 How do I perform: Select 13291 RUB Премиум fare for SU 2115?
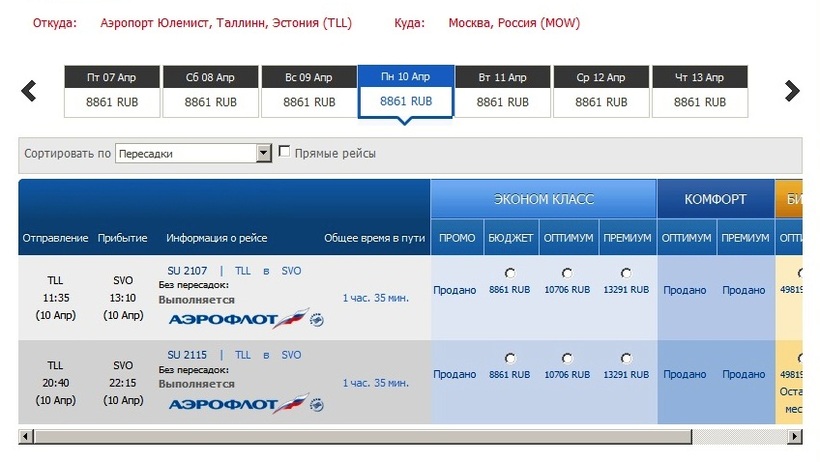coord(626,358)
